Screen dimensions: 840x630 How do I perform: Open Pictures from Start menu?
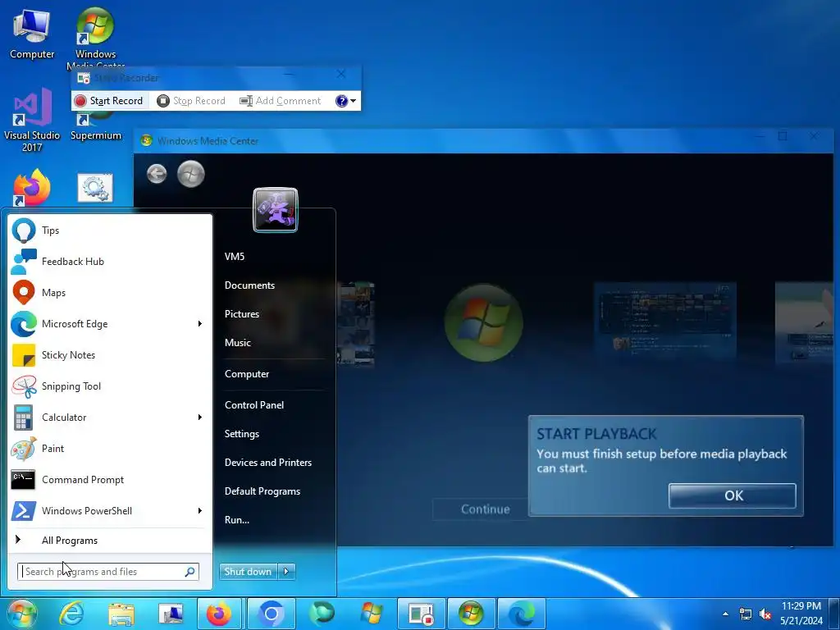[x=242, y=314]
